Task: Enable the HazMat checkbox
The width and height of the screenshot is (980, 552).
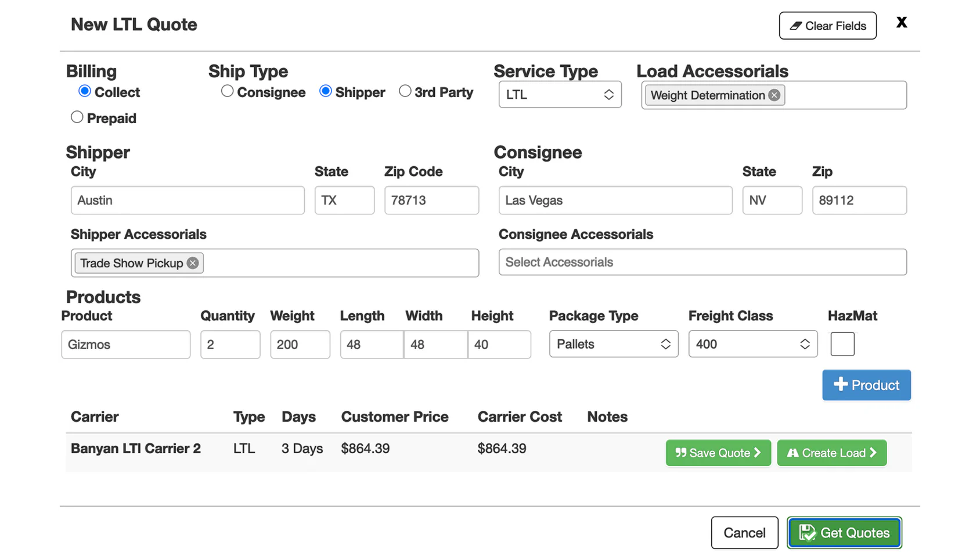Action: tap(842, 344)
